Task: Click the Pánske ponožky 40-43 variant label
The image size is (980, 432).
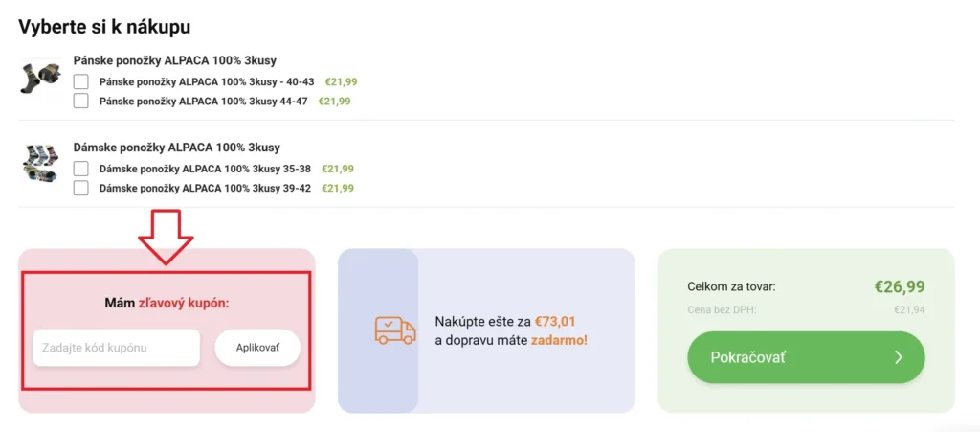Action: pos(207,82)
